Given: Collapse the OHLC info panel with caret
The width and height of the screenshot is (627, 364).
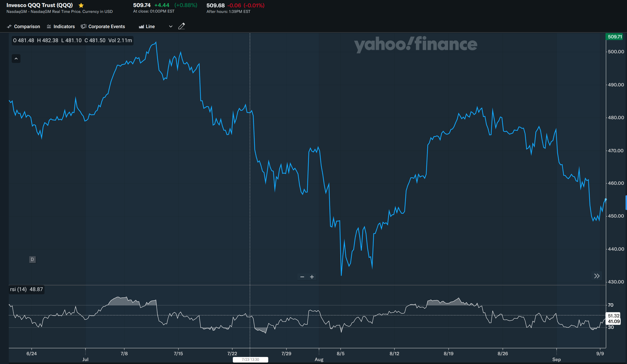Looking at the screenshot, I should [16, 59].
